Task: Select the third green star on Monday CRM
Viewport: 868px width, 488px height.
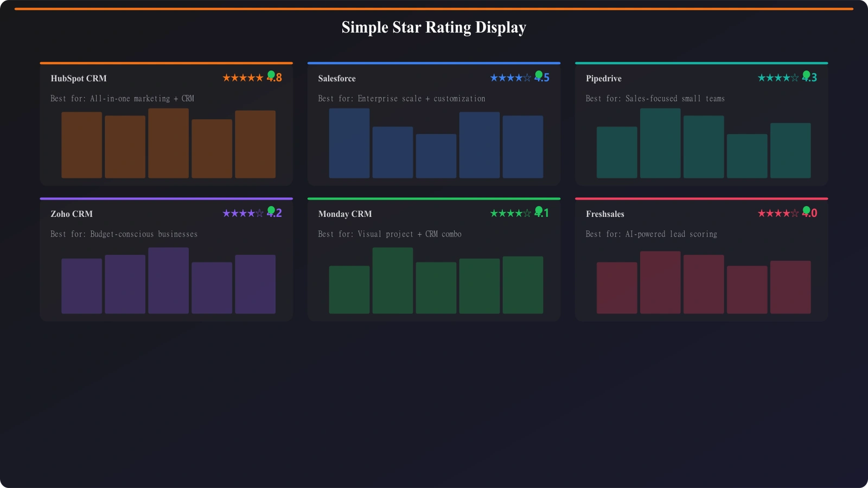Action: (x=510, y=213)
